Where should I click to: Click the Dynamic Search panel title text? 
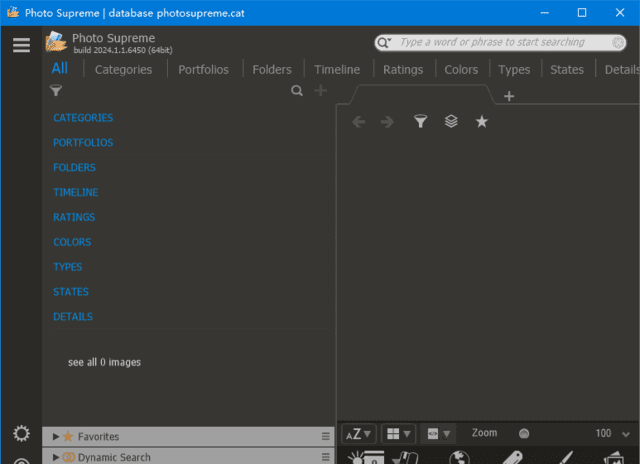[x=114, y=457]
